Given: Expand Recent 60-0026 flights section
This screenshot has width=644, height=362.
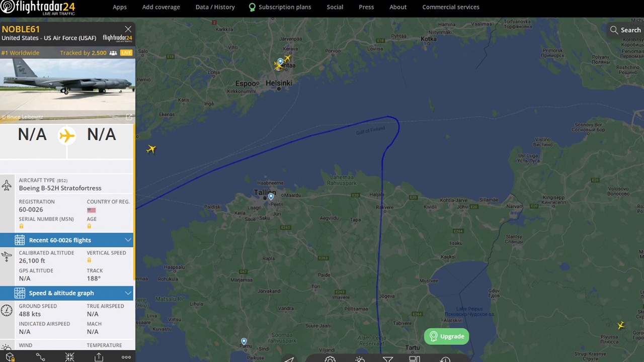Looking at the screenshot, I should pos(66,240).
